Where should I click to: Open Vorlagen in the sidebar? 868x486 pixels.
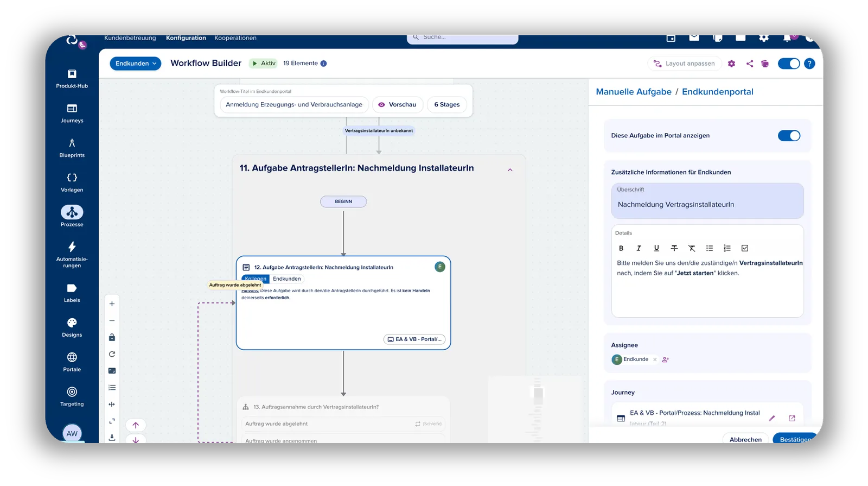pos(72,183)
